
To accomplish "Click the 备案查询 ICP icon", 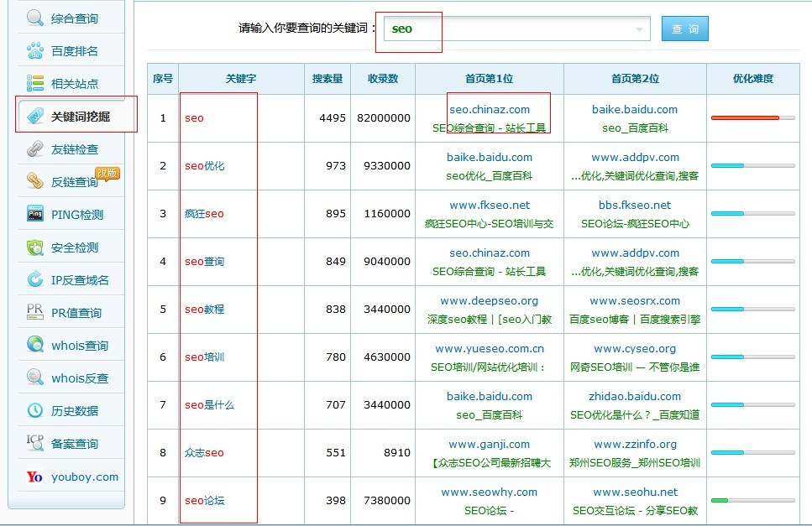I will pos(35,443).
